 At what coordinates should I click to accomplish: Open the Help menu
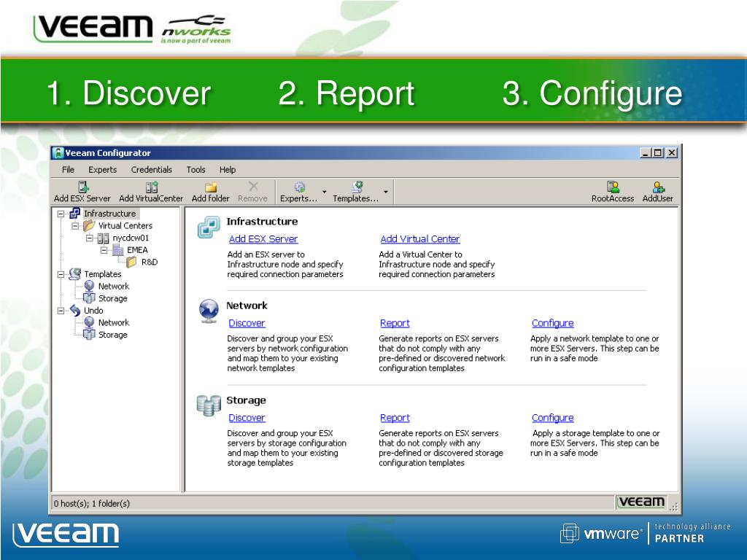228,169
